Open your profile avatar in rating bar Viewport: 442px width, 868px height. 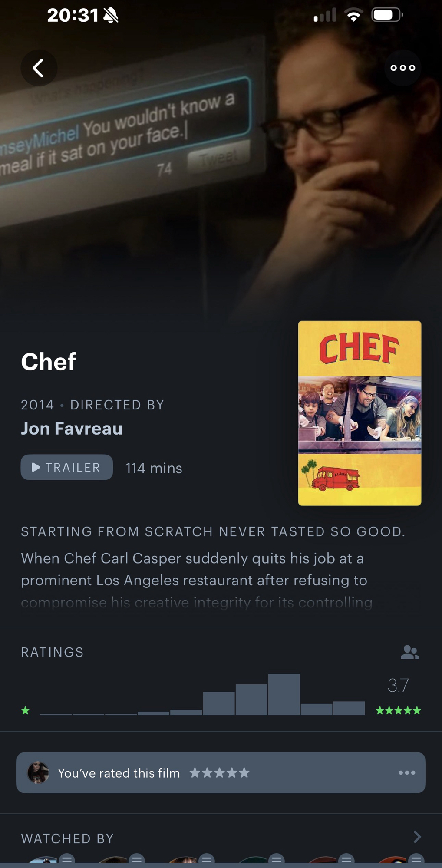click(x=38, y=772)
